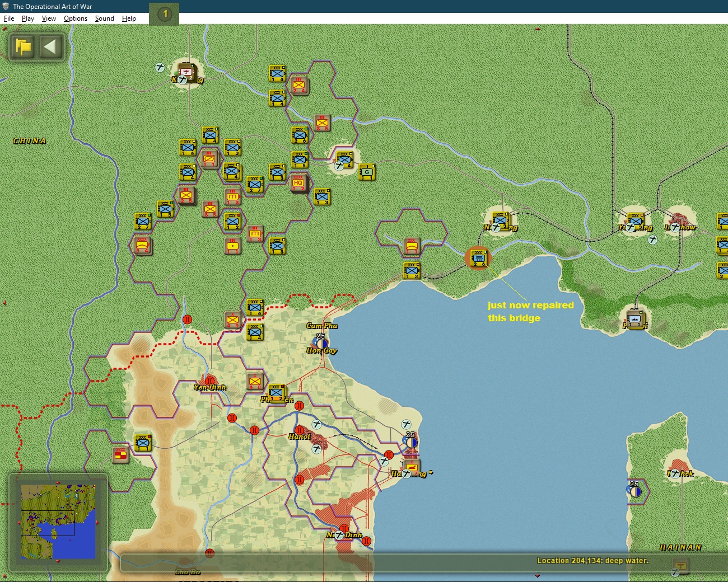Select the red XXXX arch-symbol unit rated 5-4
This screenshot has height=582, width=728.
(x=142, y=245)
